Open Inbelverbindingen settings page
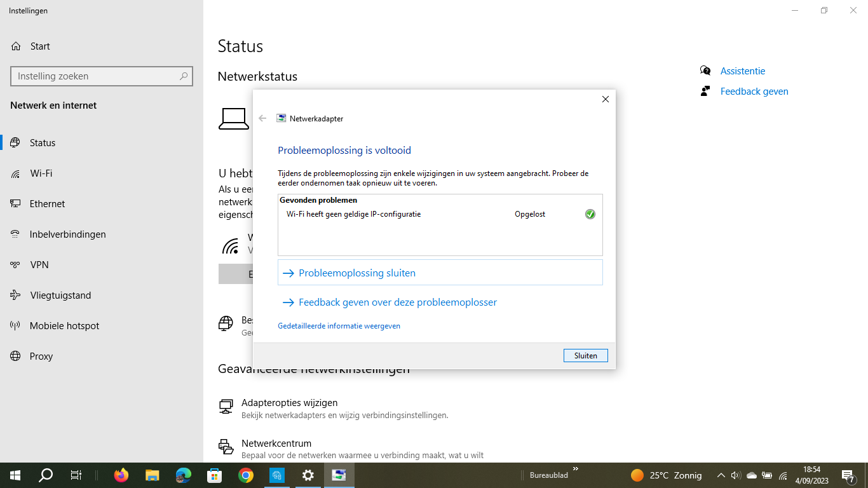The image size is (868, 488). pos(102,234)
